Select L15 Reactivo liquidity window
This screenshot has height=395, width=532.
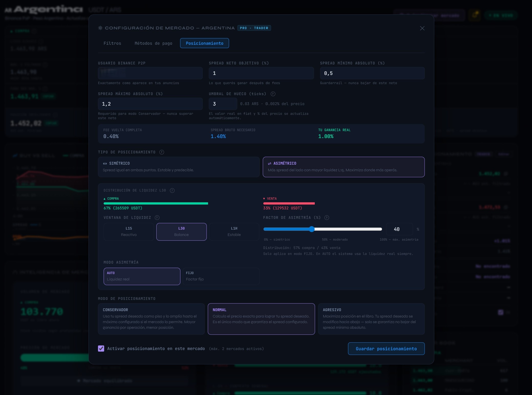129,231
